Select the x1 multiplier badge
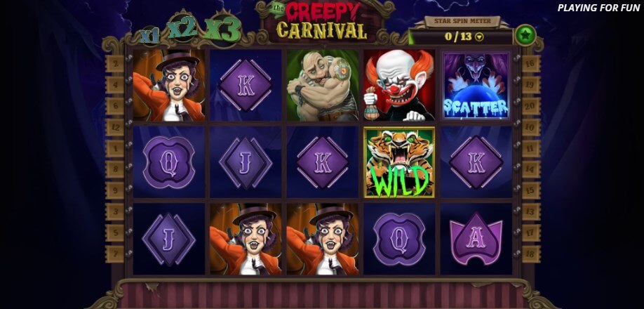 [x=150, y=36]
